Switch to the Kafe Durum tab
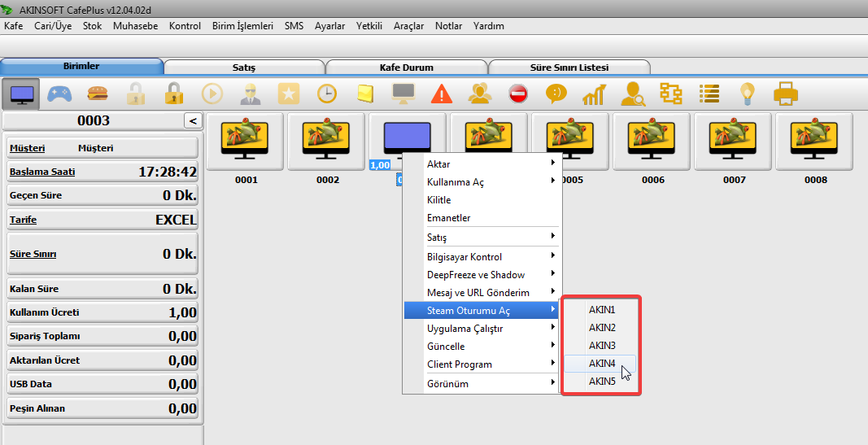 point(406,68)
